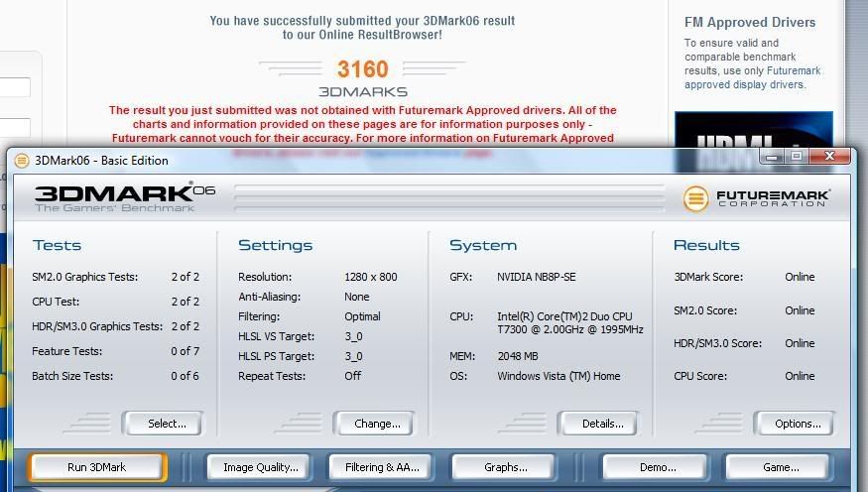
Task: Open the Graphs window
Action: click(505, 467)
